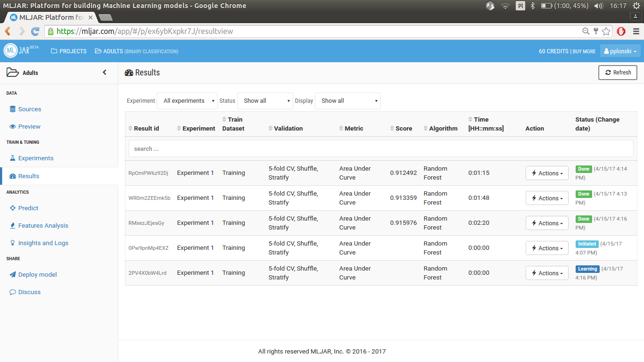The width and height of the screenshot is (644, 362).
Task: Sort table by Result id
Action: coord(144,128)
